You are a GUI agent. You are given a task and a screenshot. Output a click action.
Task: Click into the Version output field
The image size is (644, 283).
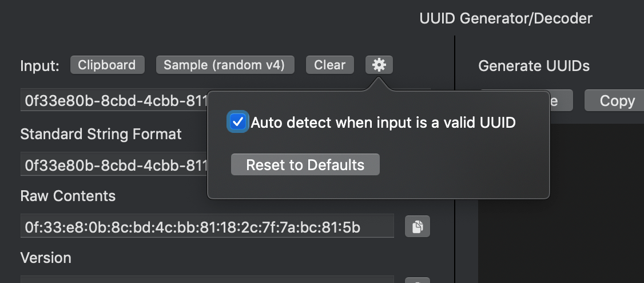pos(207,279)
